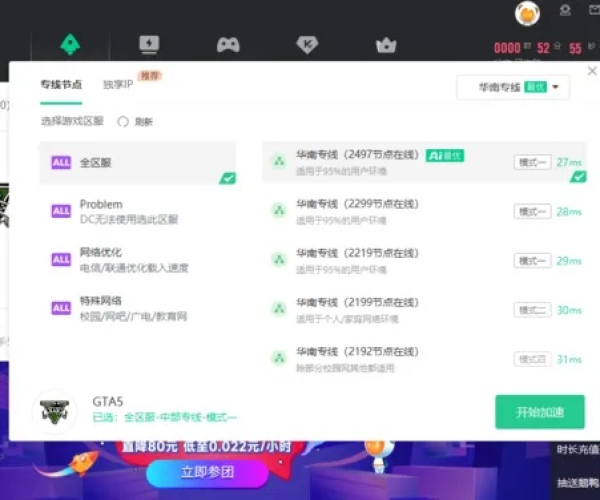Screen dimensions: 600x500
Task: Click the mail message icon
Action: 594,10
